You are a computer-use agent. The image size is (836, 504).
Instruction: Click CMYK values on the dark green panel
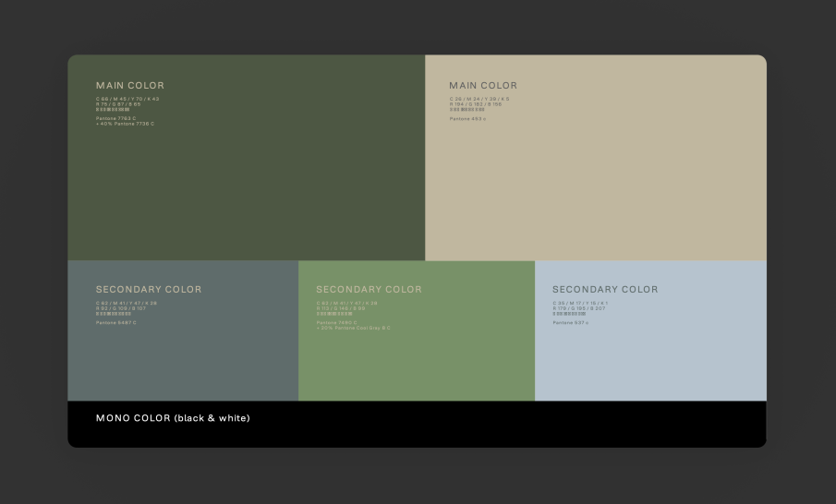pos(127,99)
